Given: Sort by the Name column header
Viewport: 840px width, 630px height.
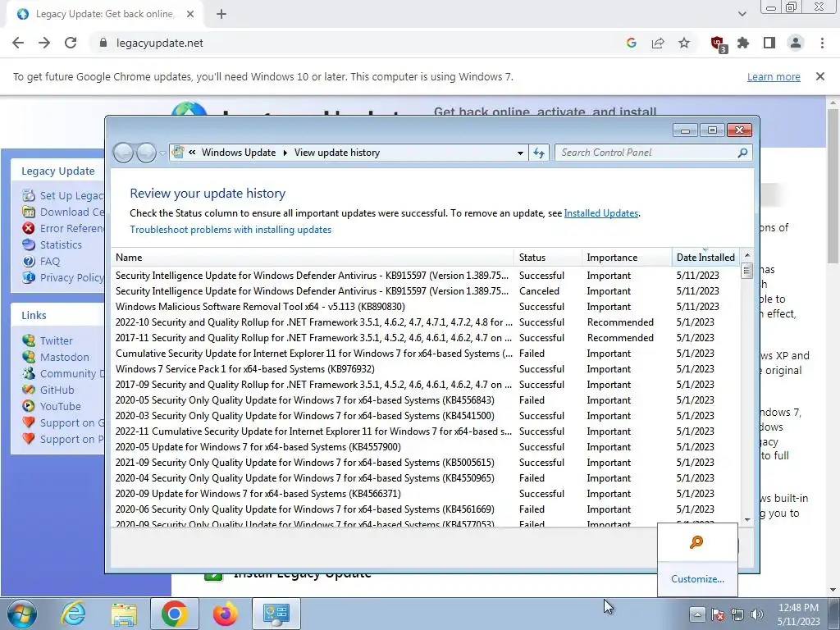Looking at the screenshot, I should tap(313, 258).
